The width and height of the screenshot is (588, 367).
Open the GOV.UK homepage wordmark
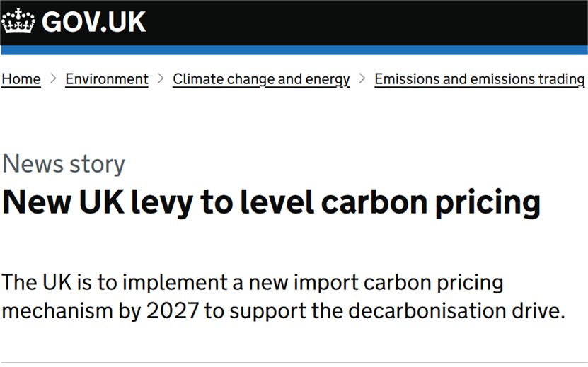(x=93, y=22)
